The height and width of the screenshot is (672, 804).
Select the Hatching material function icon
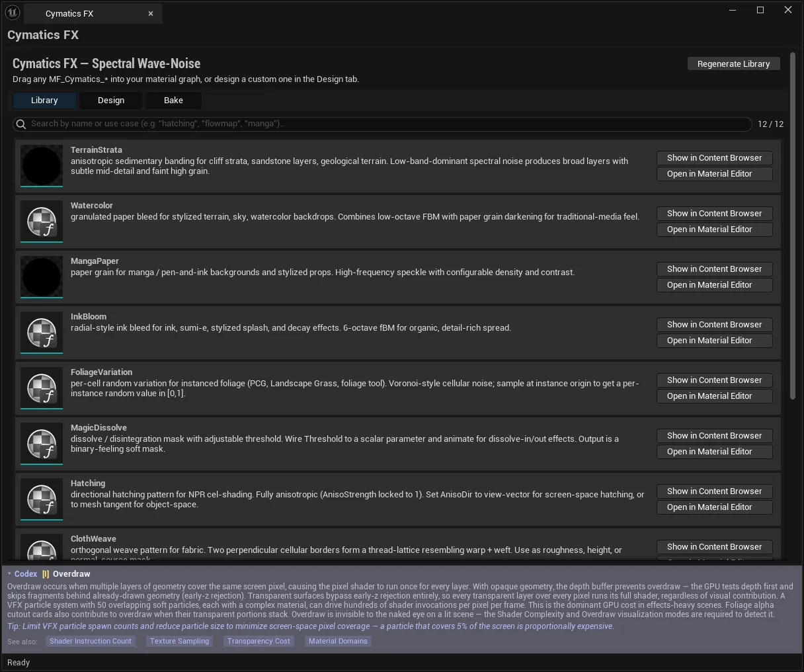[42, 499]
